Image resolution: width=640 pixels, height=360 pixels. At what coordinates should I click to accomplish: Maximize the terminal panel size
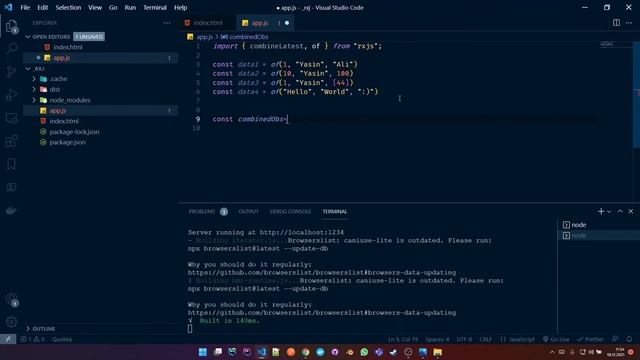[x=620, y=211]
